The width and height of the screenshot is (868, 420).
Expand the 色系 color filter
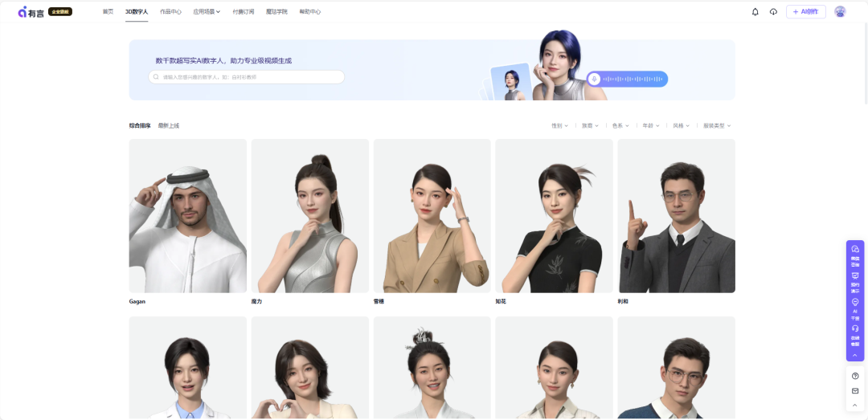[x=620, y=125]
